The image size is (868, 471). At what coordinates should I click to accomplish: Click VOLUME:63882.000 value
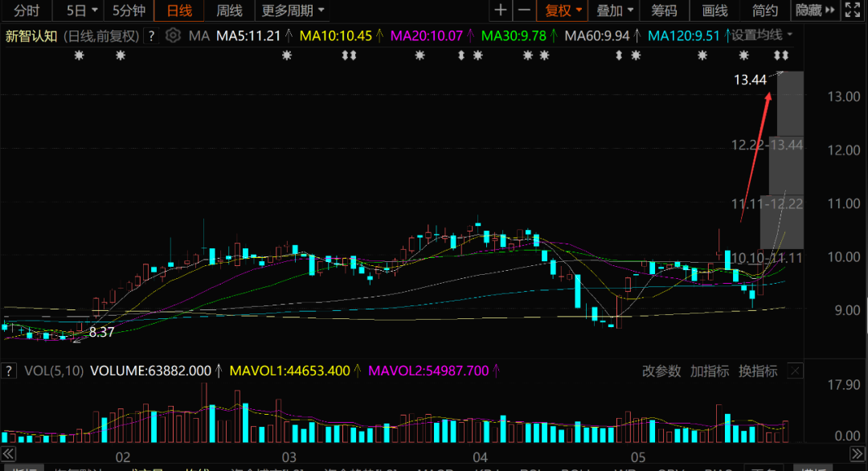coord(150,371)
